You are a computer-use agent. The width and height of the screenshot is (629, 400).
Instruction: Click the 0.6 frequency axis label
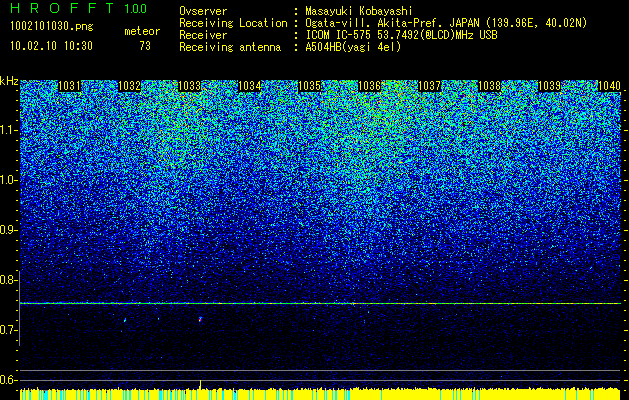click(x=8, y=380)
